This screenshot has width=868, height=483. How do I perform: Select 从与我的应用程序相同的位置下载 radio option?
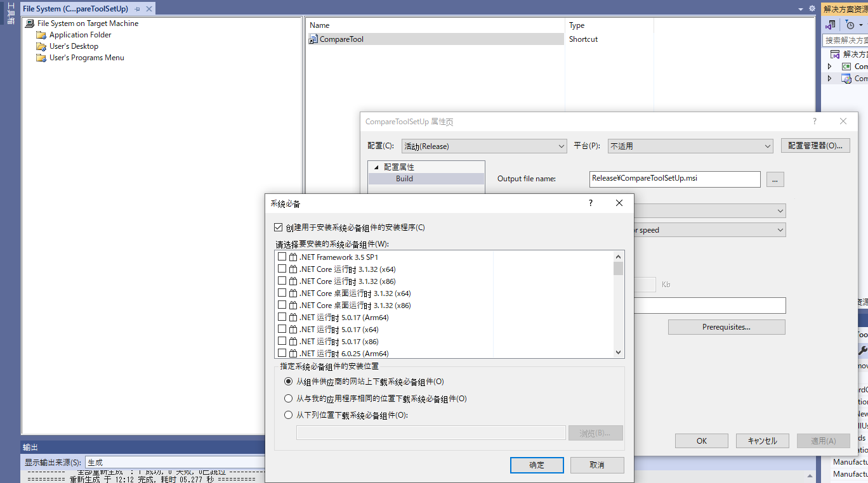tap(289, 399)
